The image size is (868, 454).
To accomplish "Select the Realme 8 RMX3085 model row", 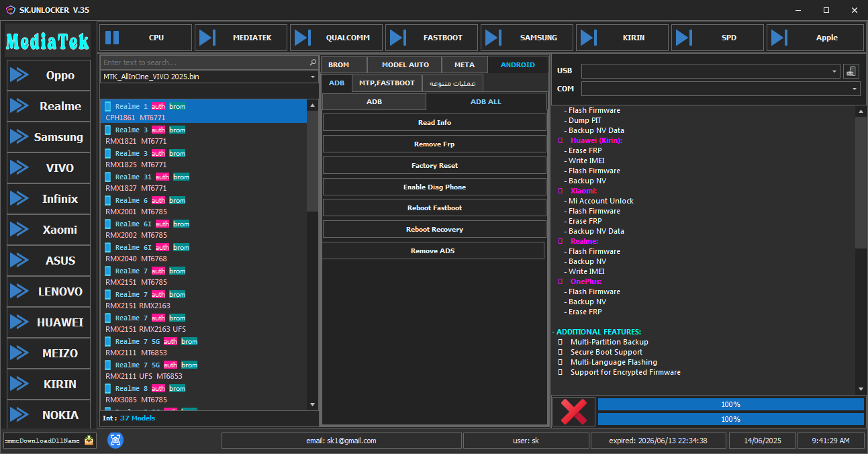I will (203, 394).
